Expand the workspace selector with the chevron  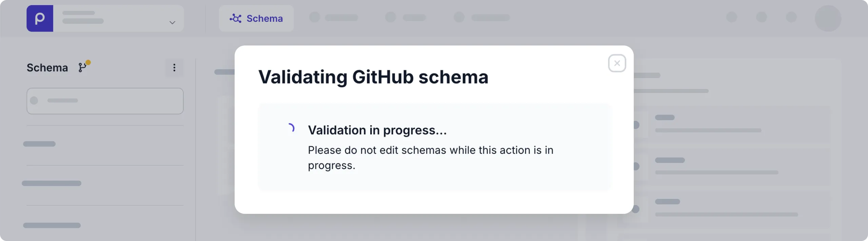click(x=172, y=22)
